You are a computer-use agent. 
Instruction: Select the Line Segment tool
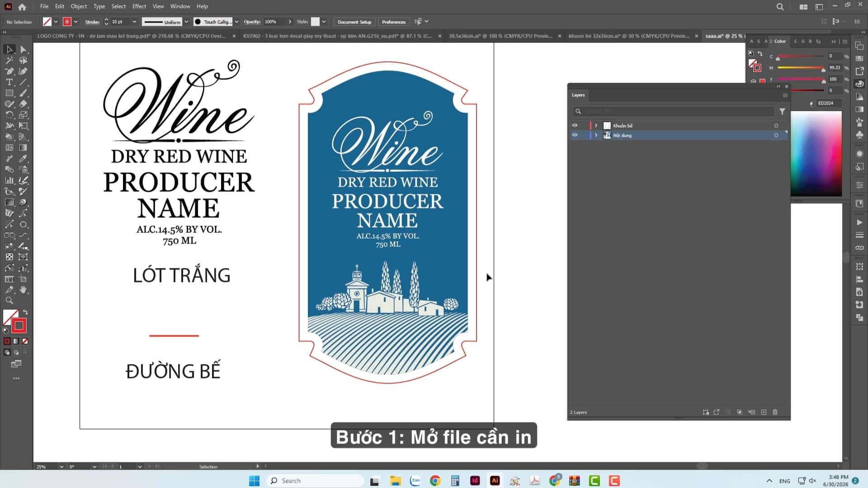(x=24, y=82)
